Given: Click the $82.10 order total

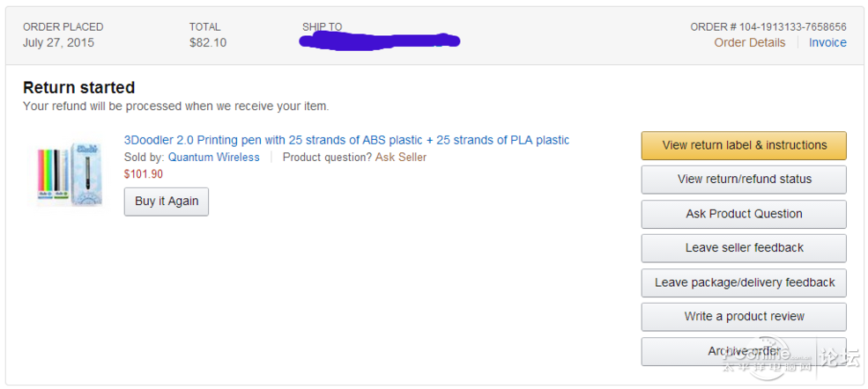Looking at the screenshot, I should click(x=208, y=42).
